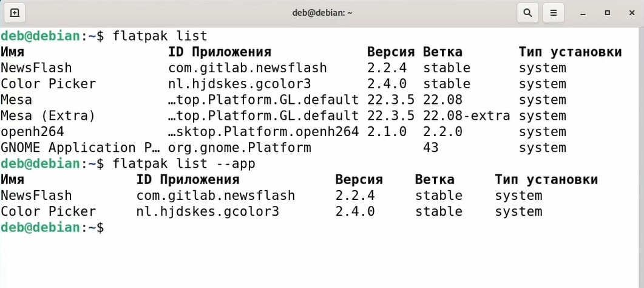Click Color Picker in the --app listing
Screen dimensions: 644x288
click(47, 211)
